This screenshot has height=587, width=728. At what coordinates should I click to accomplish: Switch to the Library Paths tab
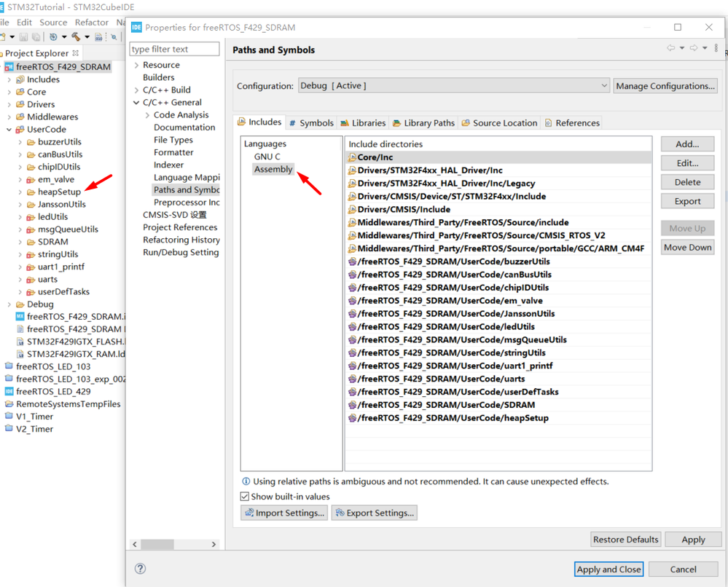pos(423,123)
